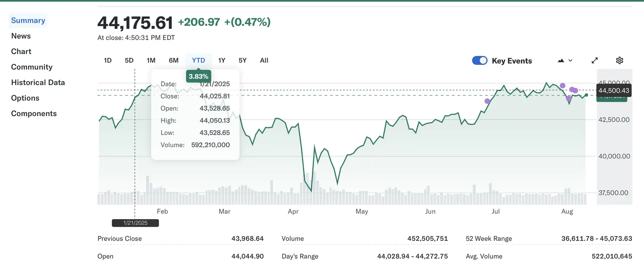The image size is (644, 261).
Task: Select the 5D time range
Action: (129, 60)
